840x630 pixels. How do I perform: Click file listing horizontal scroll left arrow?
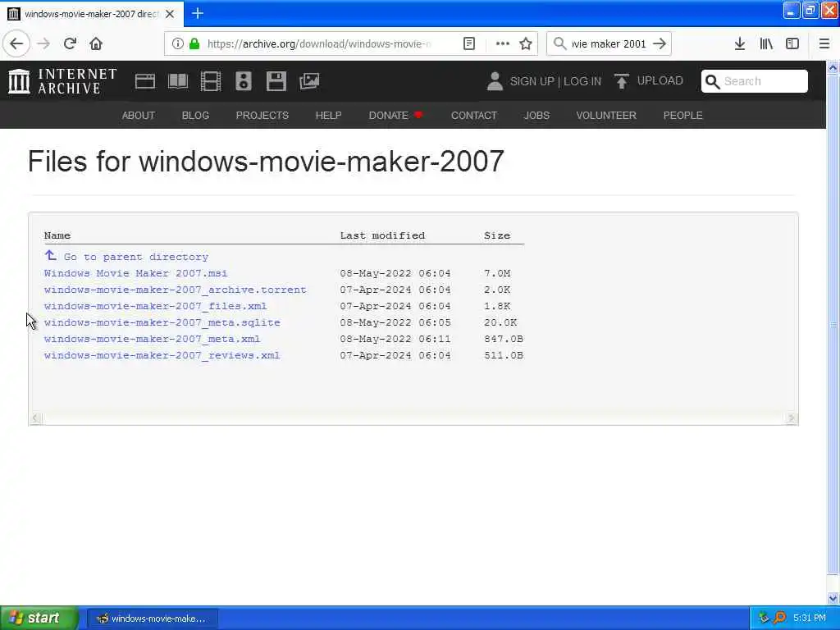tap(35, 418)
